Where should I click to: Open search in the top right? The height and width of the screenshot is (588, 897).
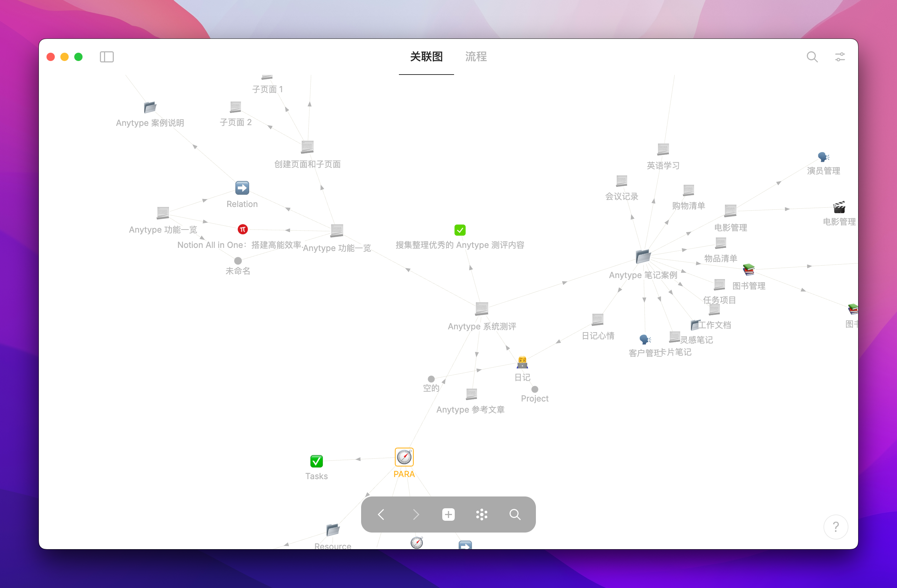pyautogui.click(x=812, y=57)
